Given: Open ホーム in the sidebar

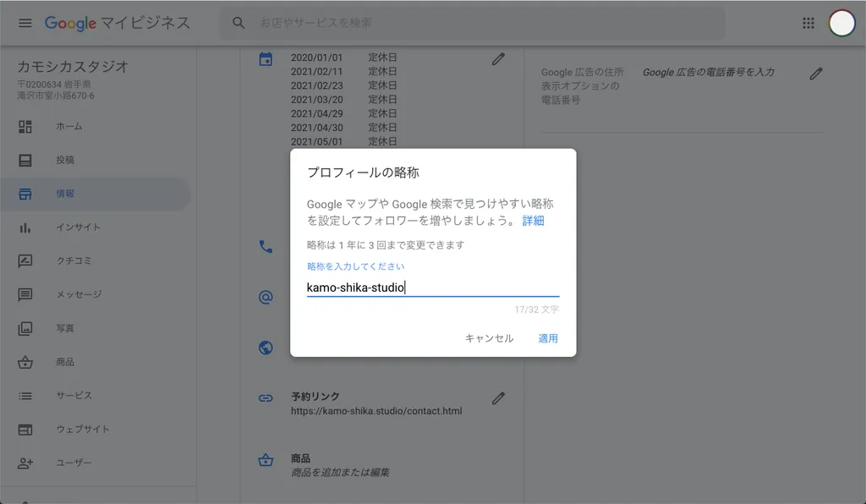Looking at the screenshot, I should coord(69,126).
